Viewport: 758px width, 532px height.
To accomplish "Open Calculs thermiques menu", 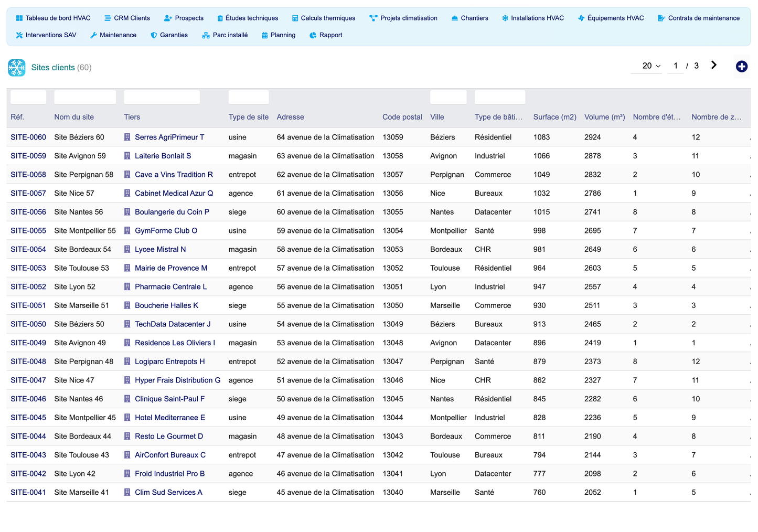I will tap(324, 18).
